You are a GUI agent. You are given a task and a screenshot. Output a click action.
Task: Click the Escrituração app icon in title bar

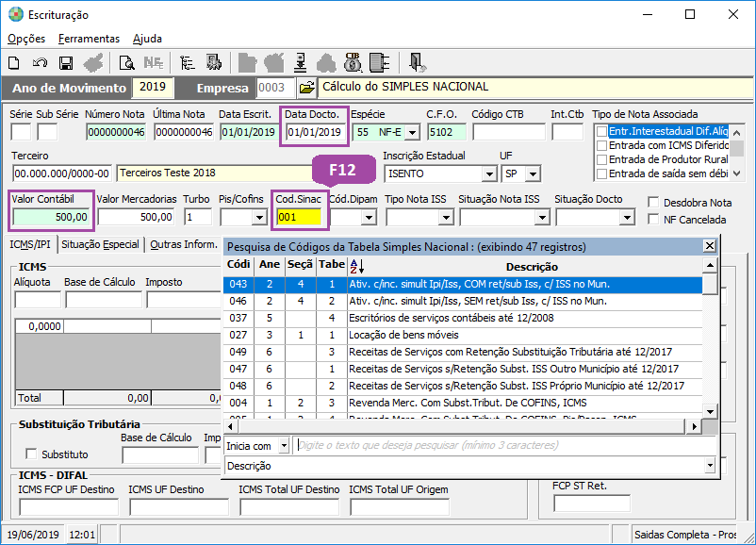click(16, 14)
